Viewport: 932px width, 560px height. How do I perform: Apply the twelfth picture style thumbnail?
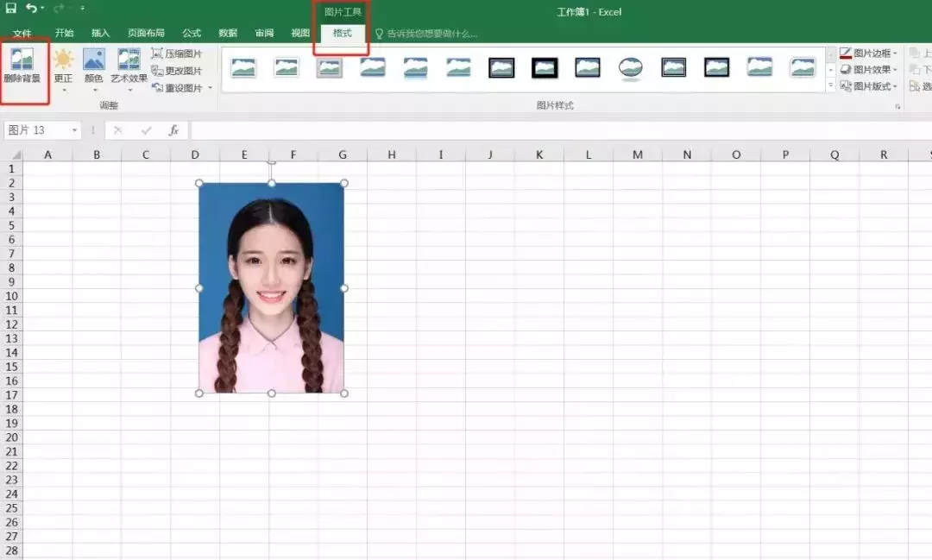click(x=717, y=68)
